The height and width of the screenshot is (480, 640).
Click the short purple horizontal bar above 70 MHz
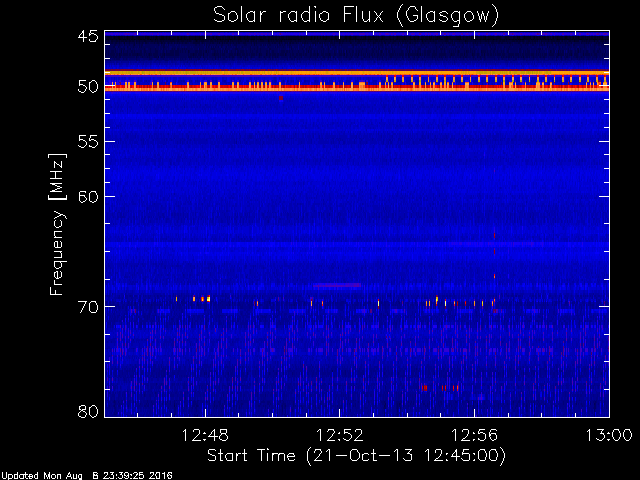[337, 285]
